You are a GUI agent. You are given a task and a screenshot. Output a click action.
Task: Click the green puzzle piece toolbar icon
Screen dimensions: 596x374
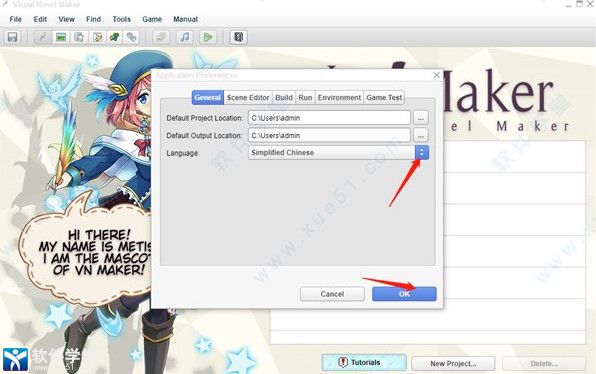pos(114,37)
